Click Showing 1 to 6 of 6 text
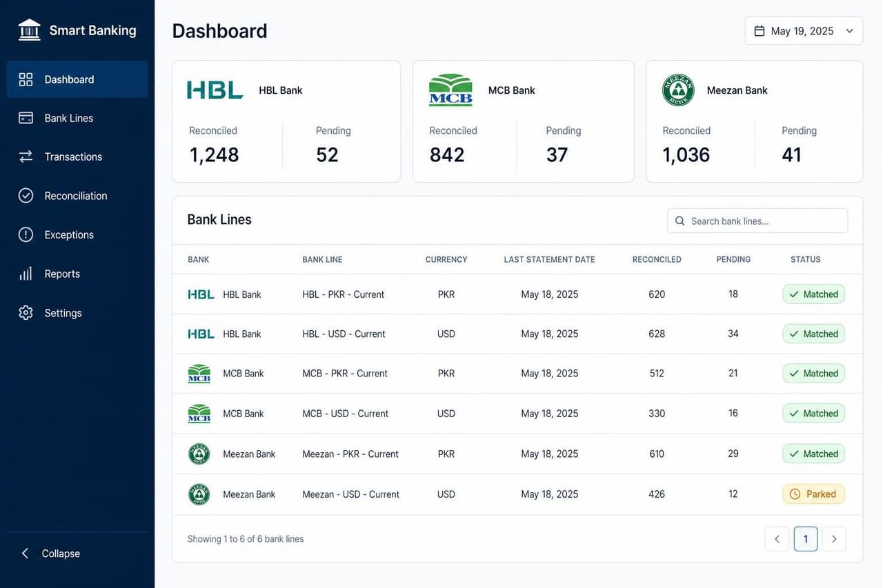 [246, 539]
